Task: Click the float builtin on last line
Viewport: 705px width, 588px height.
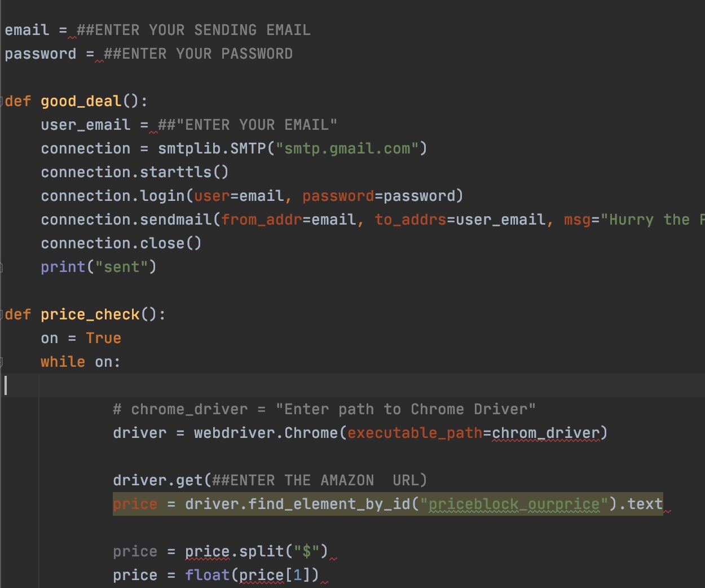Action: pos(207,575)
